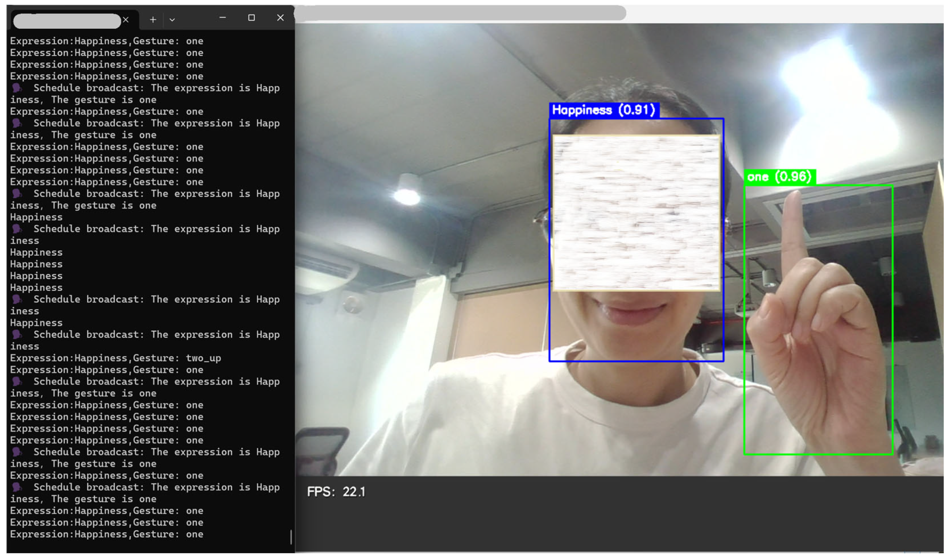Maximize the terminal window

pos(251,18)
